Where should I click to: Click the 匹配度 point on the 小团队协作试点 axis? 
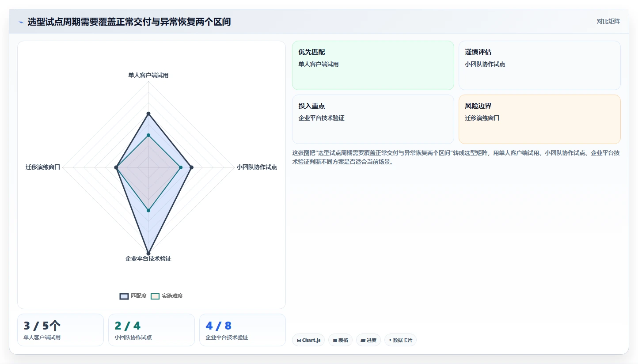pos(191,167)
